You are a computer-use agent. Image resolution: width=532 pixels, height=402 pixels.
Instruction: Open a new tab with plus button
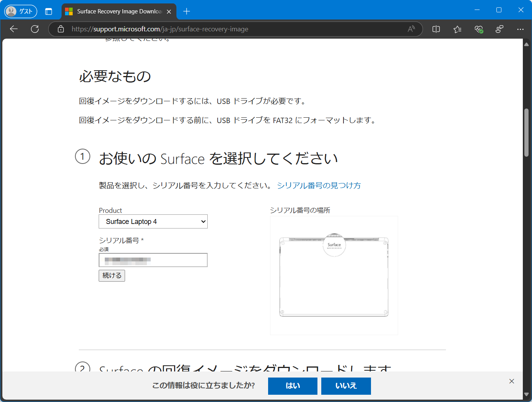[187, 11]
